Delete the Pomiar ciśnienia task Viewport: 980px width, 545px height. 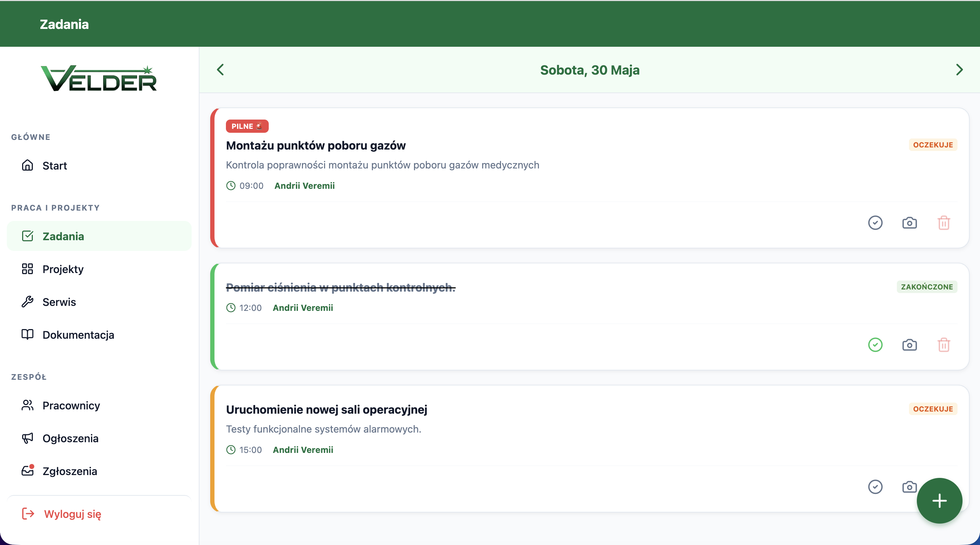[x=944, y=345]
